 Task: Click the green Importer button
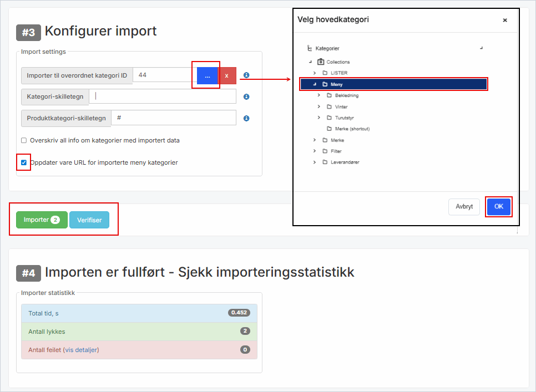[41, 220]
